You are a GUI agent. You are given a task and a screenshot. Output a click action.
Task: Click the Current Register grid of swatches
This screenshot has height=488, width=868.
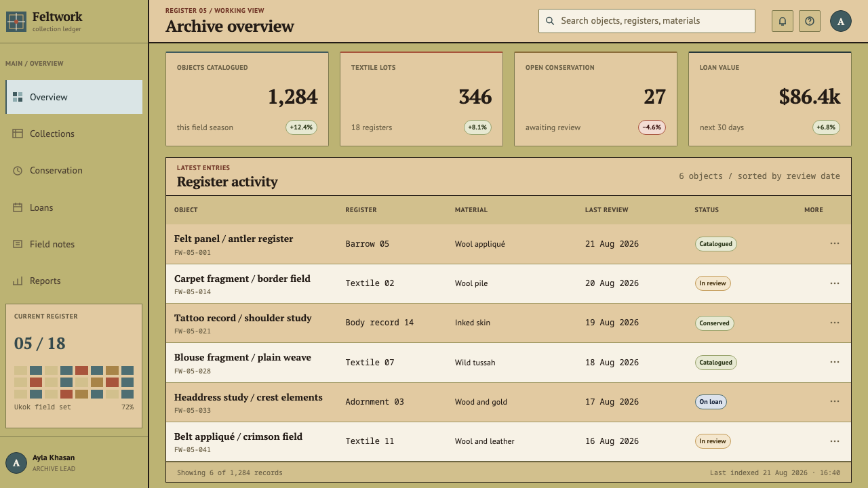(74, 382)
